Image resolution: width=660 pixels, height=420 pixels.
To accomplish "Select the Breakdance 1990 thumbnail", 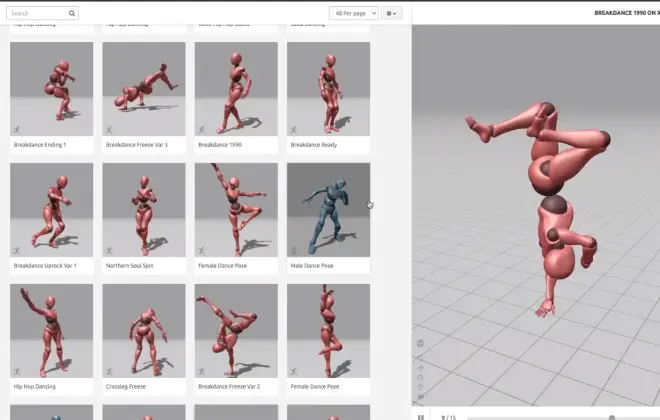I will [x=236, y=89].
